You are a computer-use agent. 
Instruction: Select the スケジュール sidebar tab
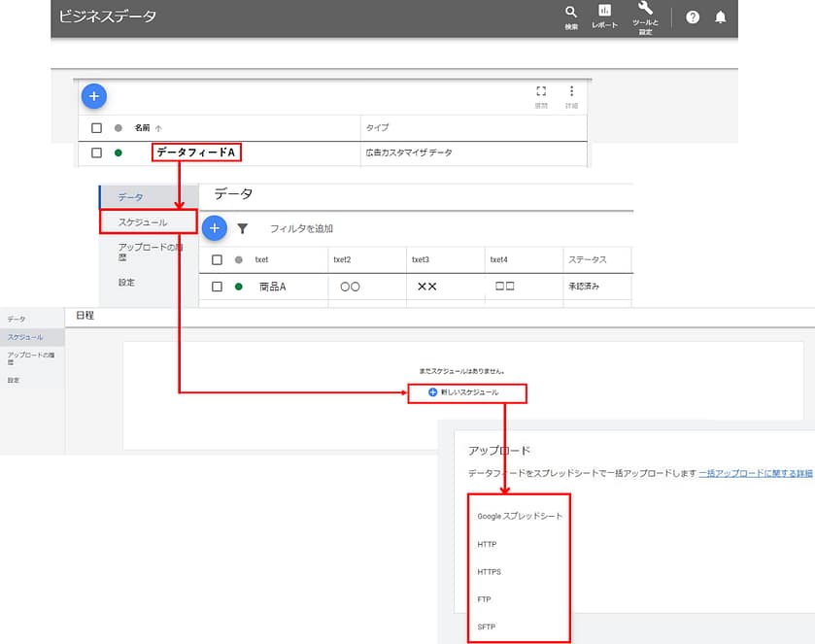(143, 222)
